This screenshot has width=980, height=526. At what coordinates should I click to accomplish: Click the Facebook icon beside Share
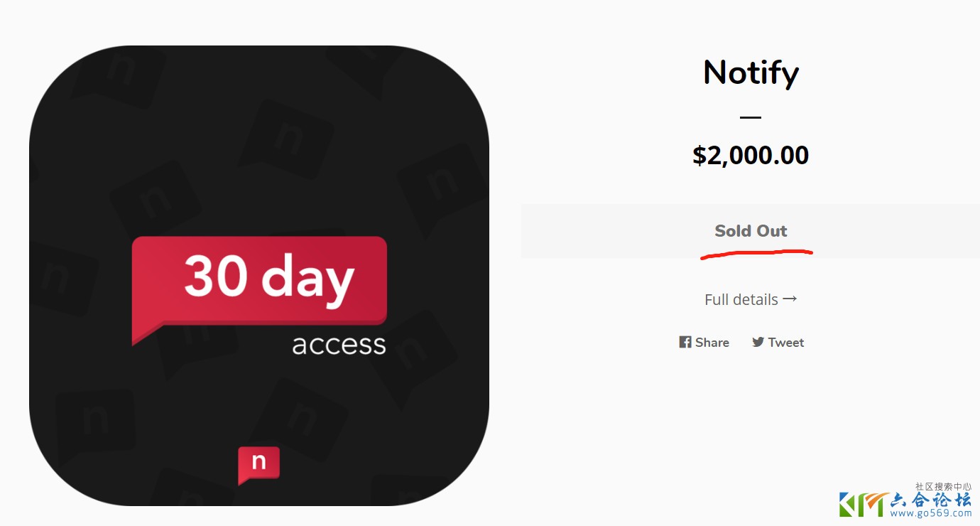coord(685,342)
